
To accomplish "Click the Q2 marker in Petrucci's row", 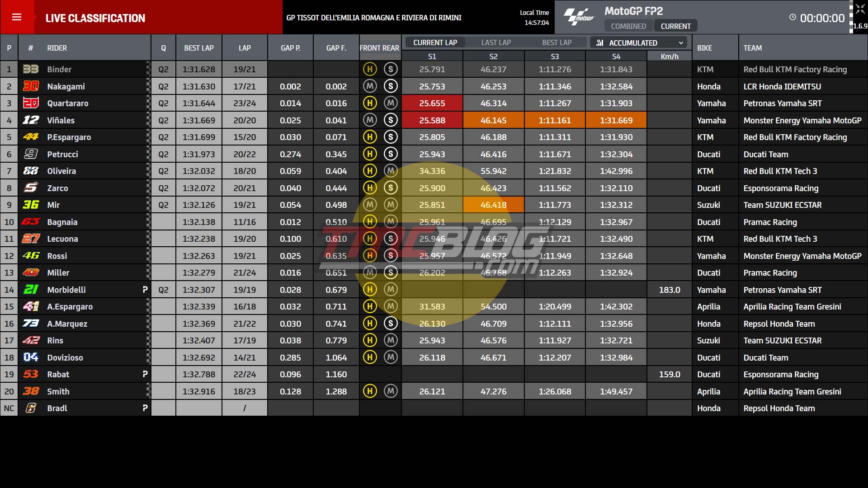I will click(x=163, y=154).
